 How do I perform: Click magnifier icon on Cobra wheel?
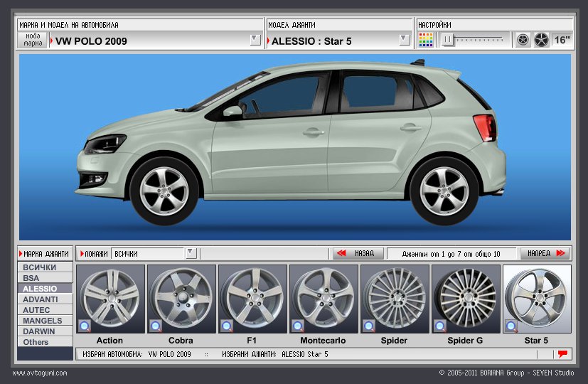pos(156,326)
